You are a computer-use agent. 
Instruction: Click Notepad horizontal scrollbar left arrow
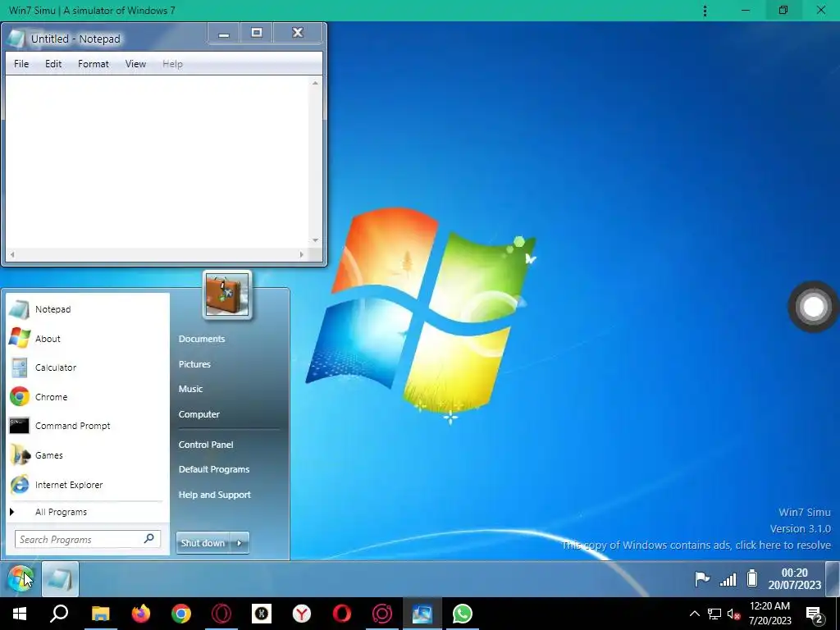coord(11,254)
